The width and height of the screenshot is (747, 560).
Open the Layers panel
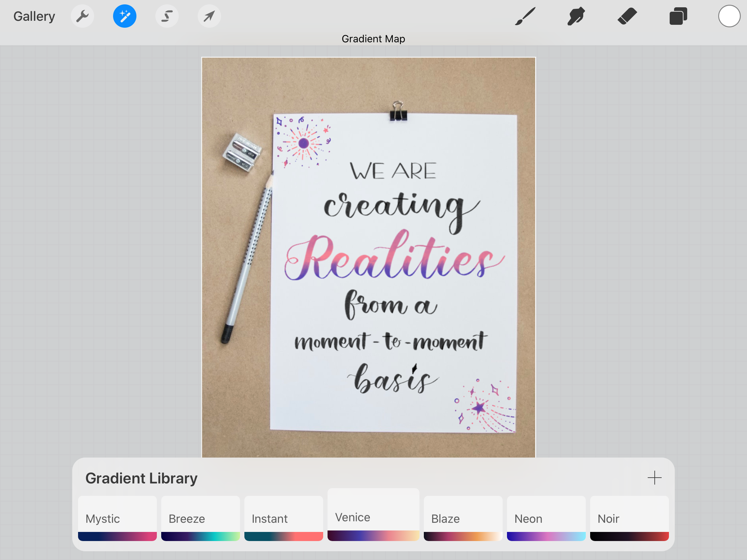(678, 16)
